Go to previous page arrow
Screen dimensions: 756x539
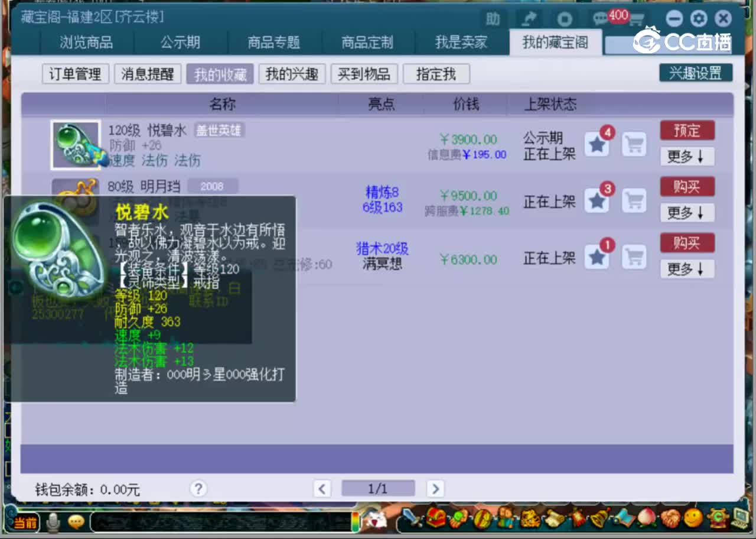(322, 489)
